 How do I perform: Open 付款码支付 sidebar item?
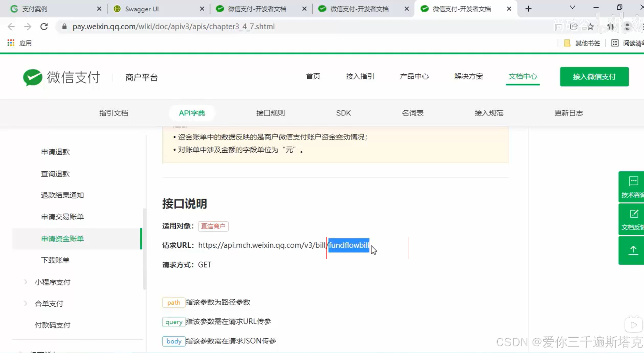coord(52,325)
